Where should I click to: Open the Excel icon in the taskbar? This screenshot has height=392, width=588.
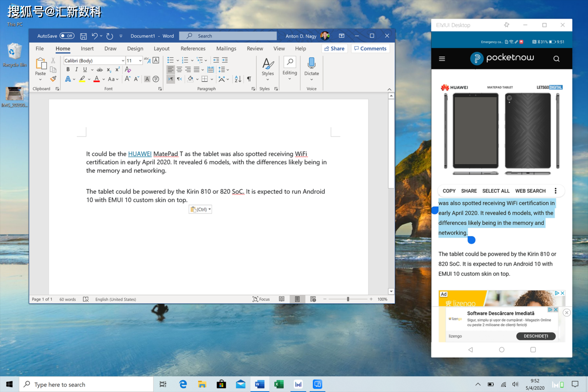point(279,384)
